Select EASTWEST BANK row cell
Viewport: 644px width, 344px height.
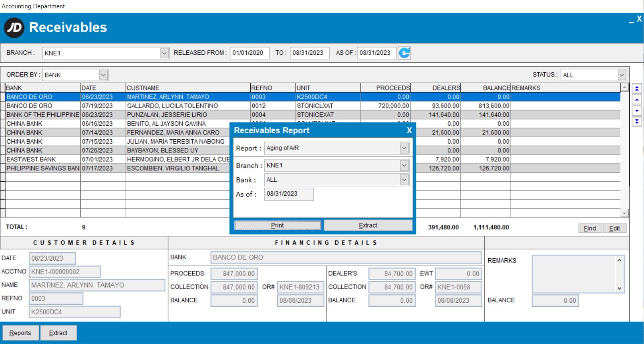[x=43, y=160]
